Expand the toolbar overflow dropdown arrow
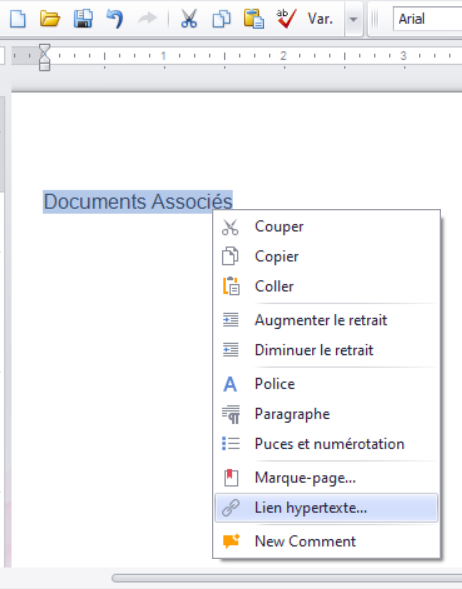 pyautogui.click(x=353, y=19)
